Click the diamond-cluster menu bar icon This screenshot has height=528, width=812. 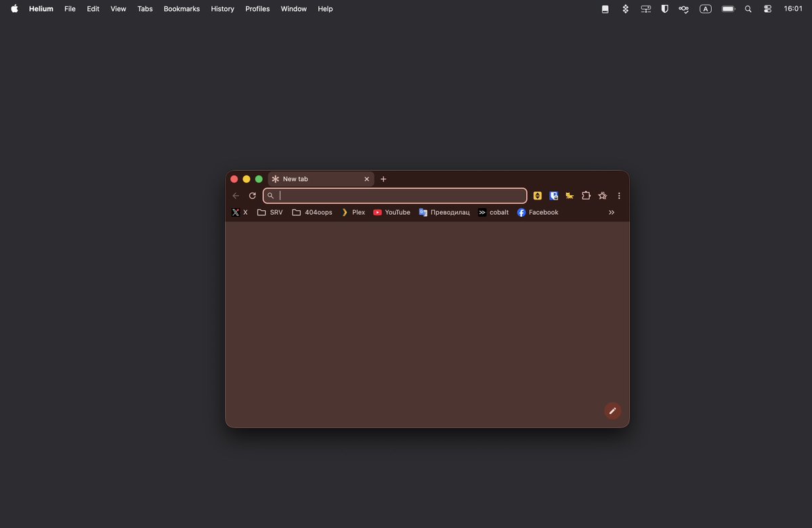coord(626,9)
